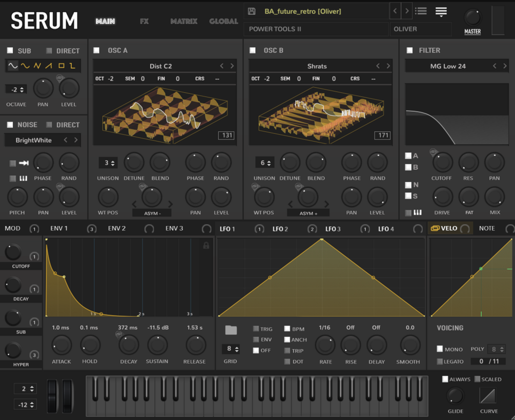Click the pitch bend wheel
Screen dimensions: 515x420
tap(52, 396)
